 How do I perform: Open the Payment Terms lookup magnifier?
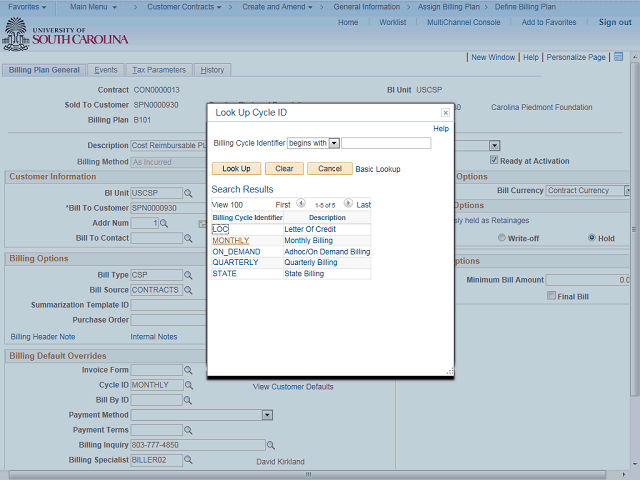(188, 430)
